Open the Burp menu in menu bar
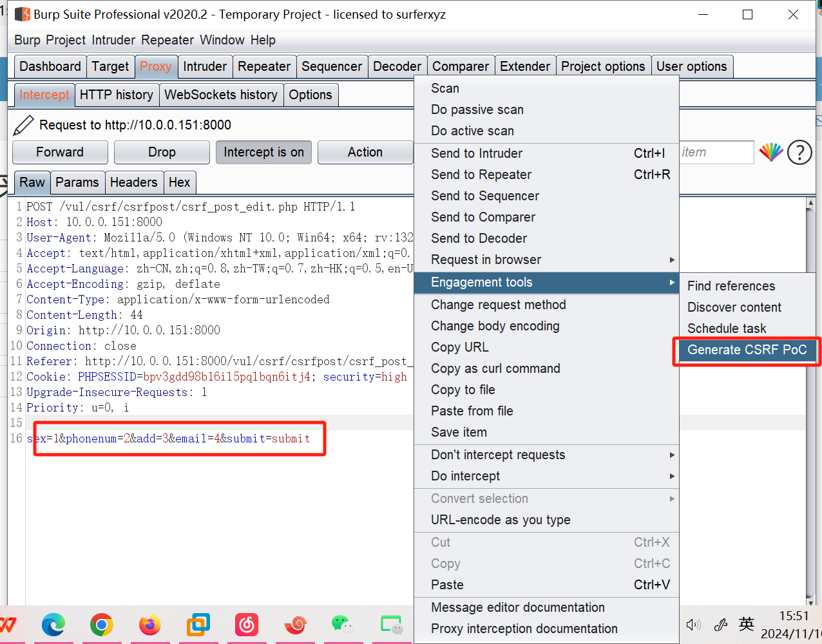The image size is (822, 644). (27, 40)
